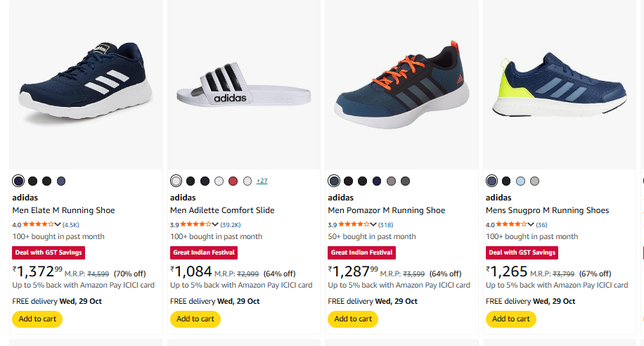Click the Great Indian Festival badge on Pomazor
644x346 pixels.
pyautogui.click(x=361, y=252)
